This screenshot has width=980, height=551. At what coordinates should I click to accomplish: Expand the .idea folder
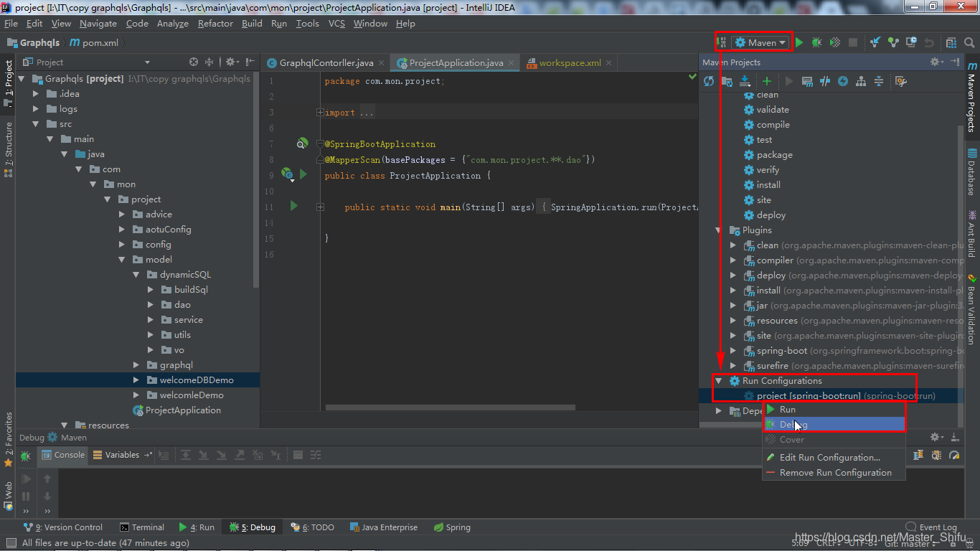pos(36,94)
